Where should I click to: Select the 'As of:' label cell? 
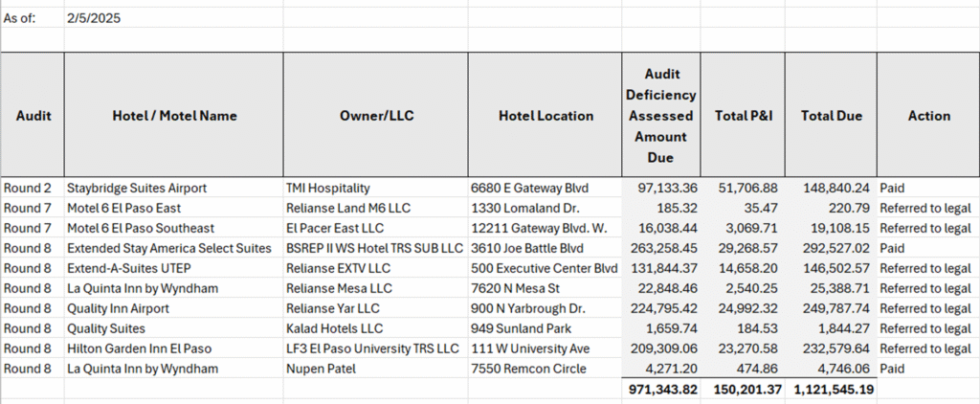(33, 18)
